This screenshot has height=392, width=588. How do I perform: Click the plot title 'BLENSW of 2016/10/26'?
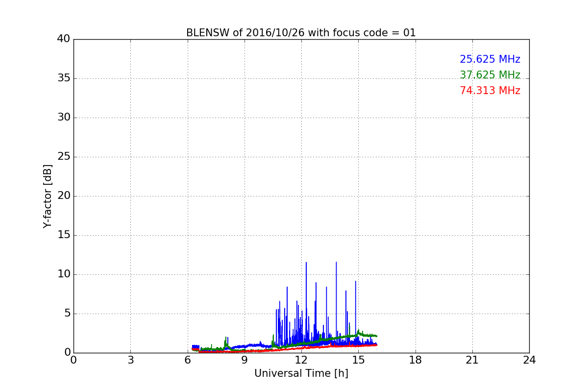click(301, 33)
